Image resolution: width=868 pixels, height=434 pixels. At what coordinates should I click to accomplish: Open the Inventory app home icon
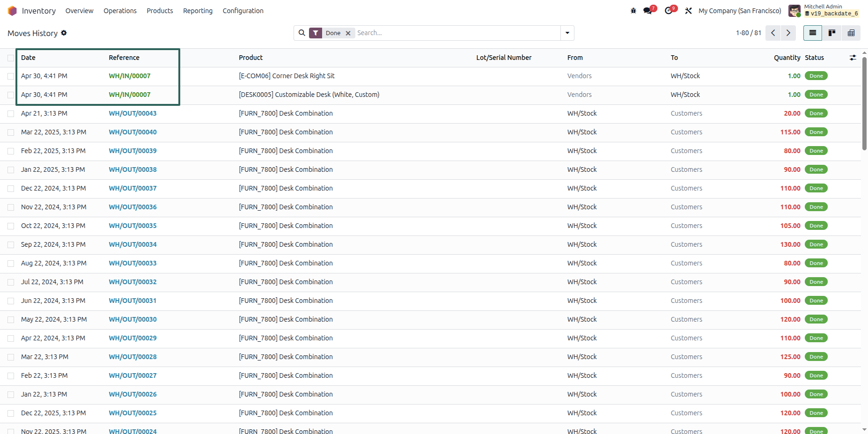coord(12,11)
